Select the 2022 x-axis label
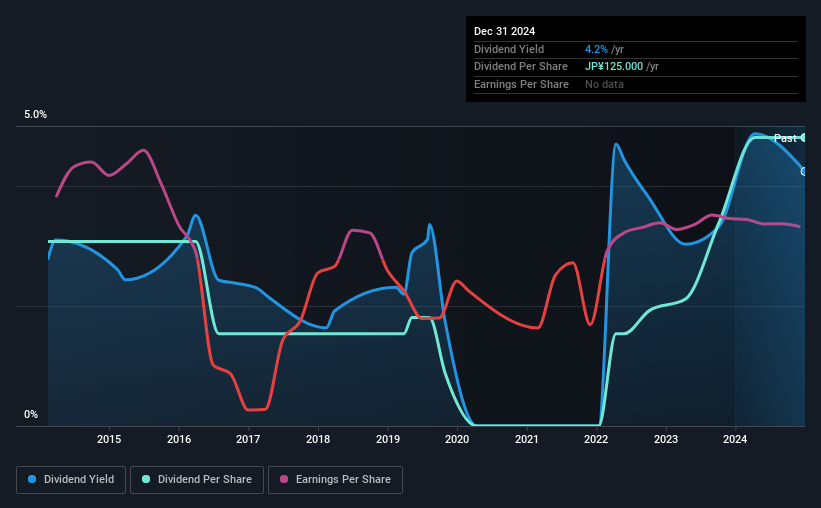Image resolution: width=821 pixels, height=508 pixels. tap(596, 439)
